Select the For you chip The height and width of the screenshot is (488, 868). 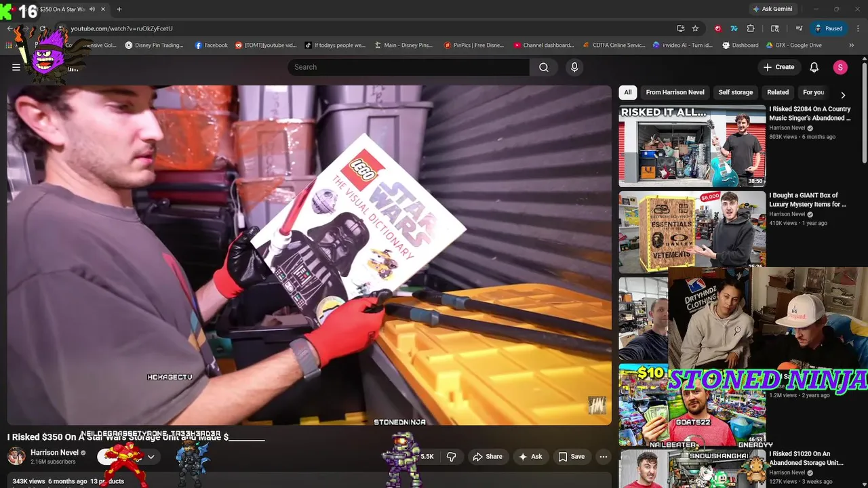point(813,92)
